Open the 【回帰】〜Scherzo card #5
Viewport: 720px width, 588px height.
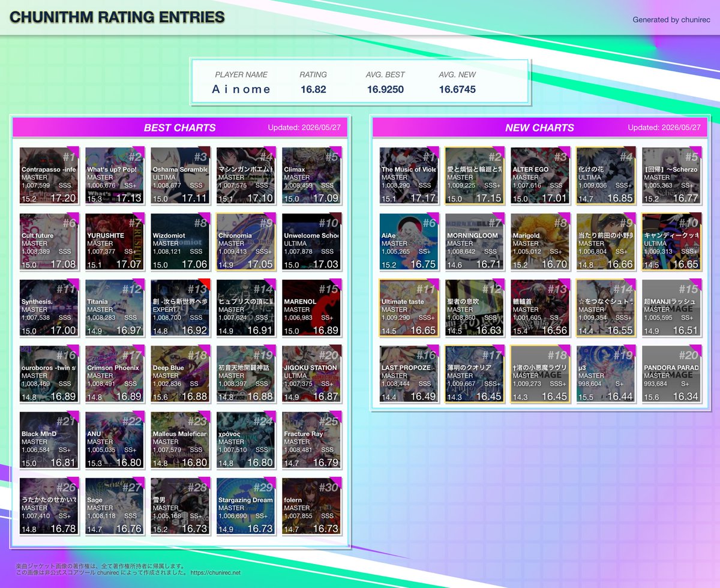[x=671, y=176]
